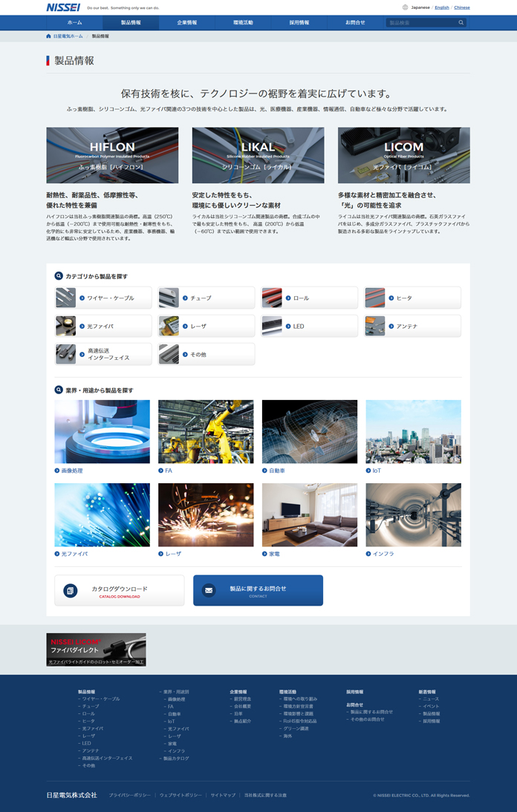Viewport: 517px width, 812px height.
Task: Open the 高速伝送インターフェイス category card
Action: 103,354
